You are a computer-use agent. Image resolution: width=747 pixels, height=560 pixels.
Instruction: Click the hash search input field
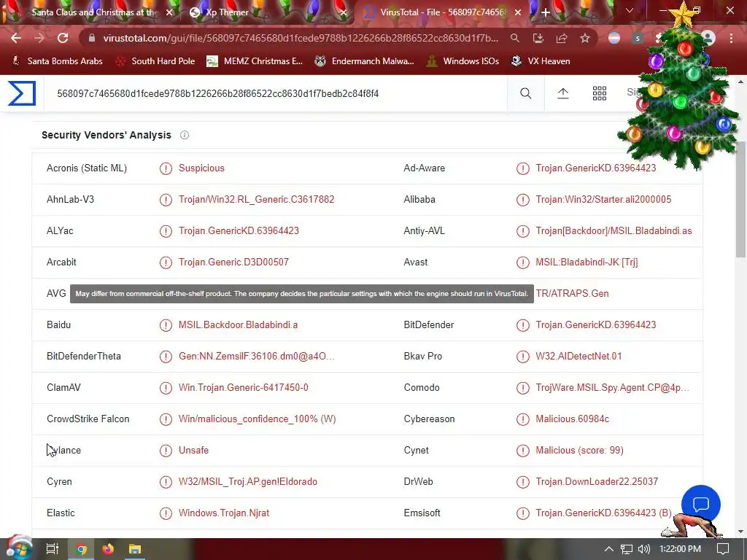coord(275,93)
